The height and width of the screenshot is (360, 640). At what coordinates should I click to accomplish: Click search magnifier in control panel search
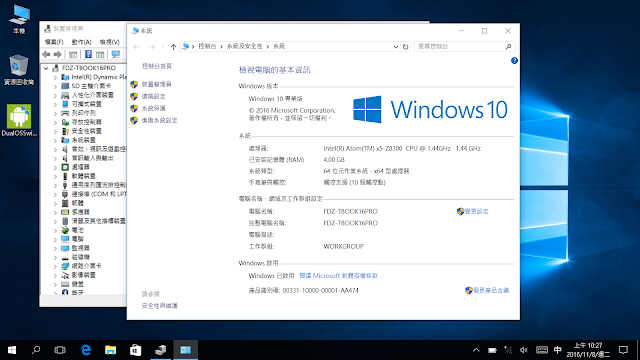[508, 47]
